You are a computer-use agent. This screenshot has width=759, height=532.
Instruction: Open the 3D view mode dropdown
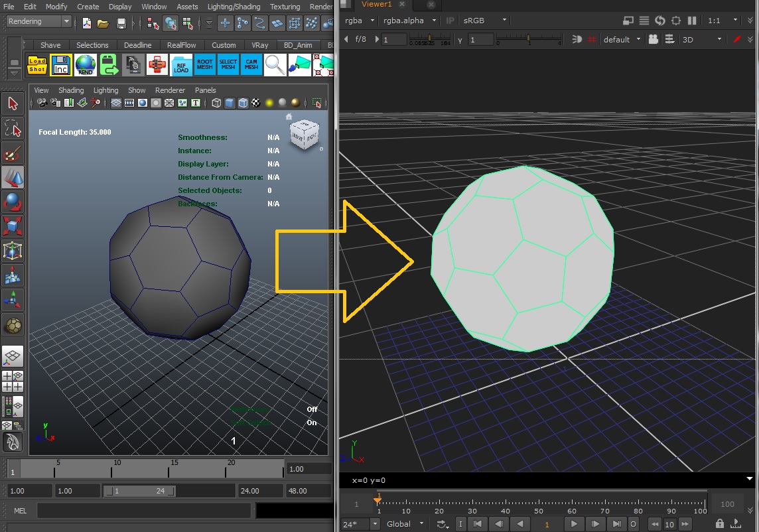pyautogui.click(x=702, y=39)
